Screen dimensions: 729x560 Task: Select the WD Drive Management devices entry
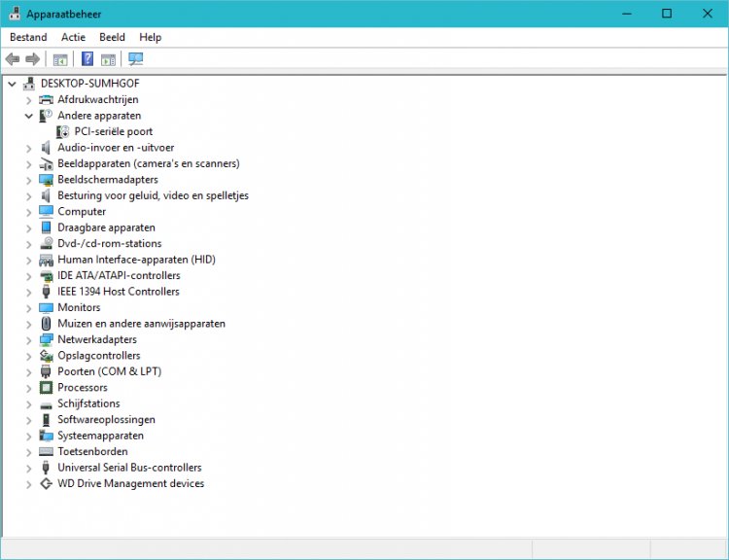(130, 483)
